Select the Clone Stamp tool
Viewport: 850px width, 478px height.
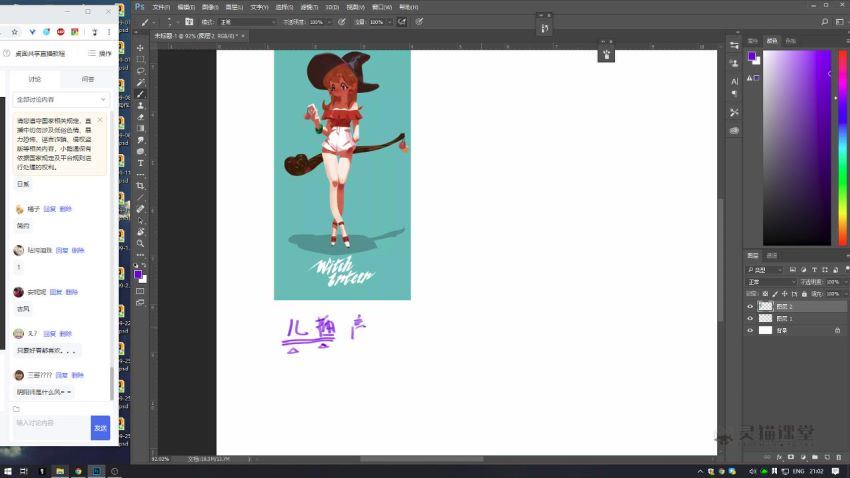tap(140, 106)
